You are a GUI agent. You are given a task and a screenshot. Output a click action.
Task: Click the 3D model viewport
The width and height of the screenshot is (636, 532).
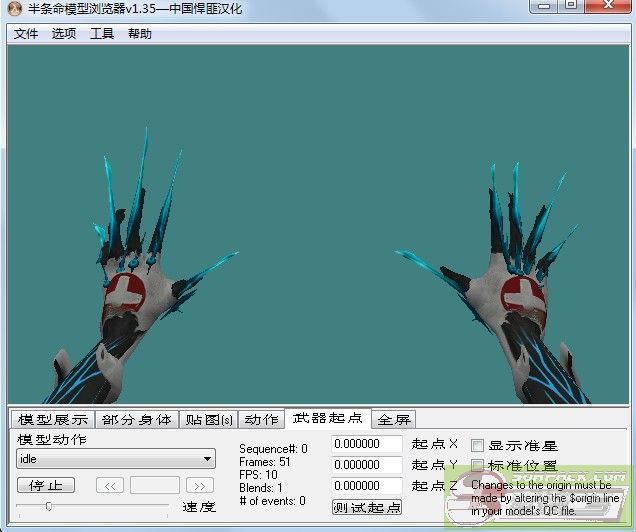(x=318, y=224)
